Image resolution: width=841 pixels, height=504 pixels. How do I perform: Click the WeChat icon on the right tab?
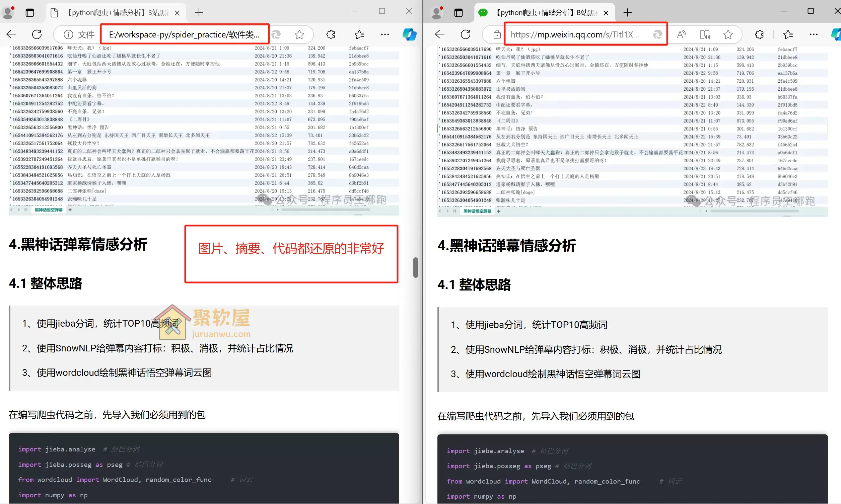483,13
